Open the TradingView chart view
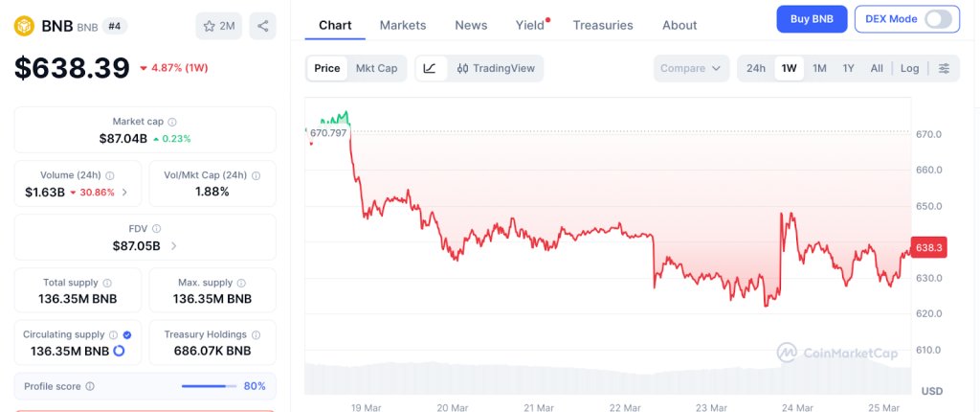 [x=496, y=68]
